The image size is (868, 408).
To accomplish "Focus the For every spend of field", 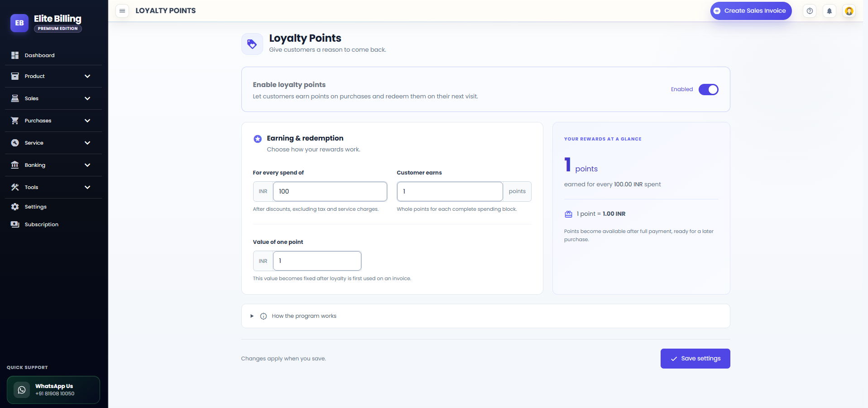I will click(x=330, y=191).
